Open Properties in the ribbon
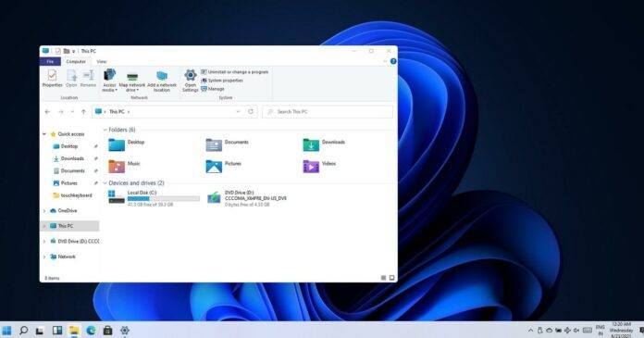This screenshot has height=338, width=644. [x=52, y=78]
